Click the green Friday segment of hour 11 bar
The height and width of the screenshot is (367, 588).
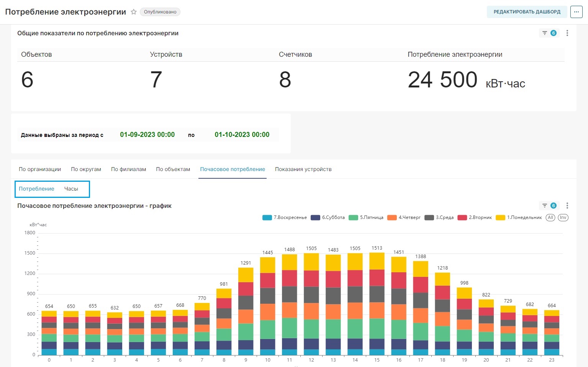click(x=289, y=328)
